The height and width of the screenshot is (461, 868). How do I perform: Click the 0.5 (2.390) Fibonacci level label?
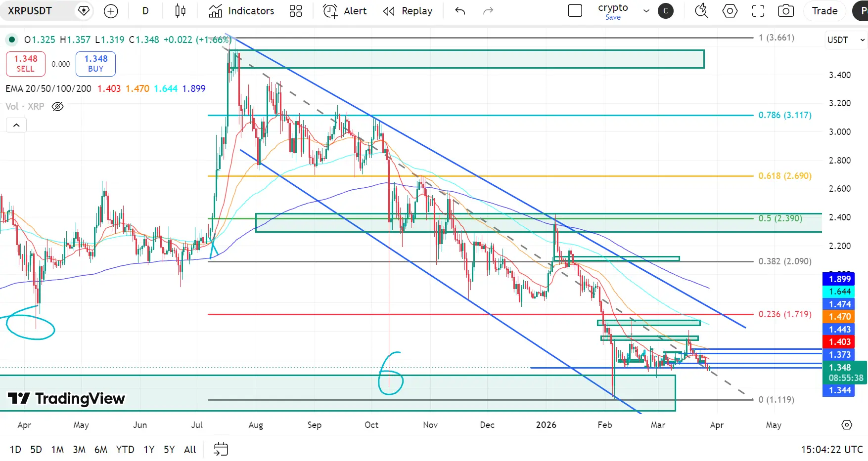click(780, 218)
